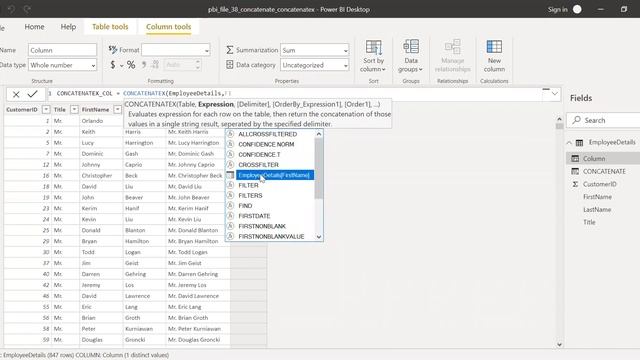Click the EmployeeDetails table icon in Fields
The width and height of the screenshot is (640, 360).
[579, 142]
